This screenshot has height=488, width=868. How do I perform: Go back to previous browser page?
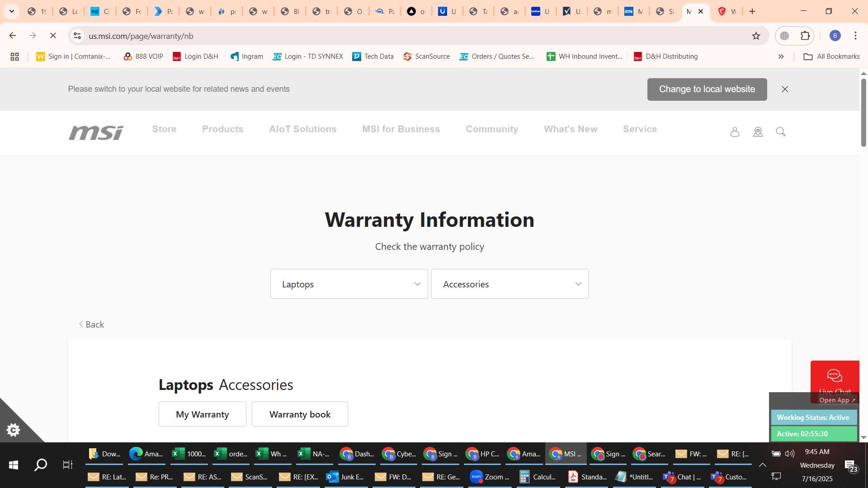[x=13, y=36]
